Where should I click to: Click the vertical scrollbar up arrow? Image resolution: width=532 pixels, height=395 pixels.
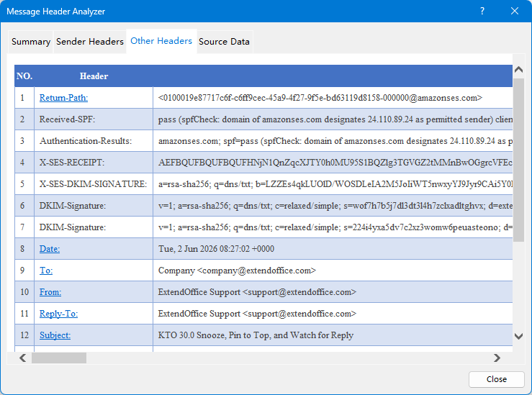[x=518, y=70]
